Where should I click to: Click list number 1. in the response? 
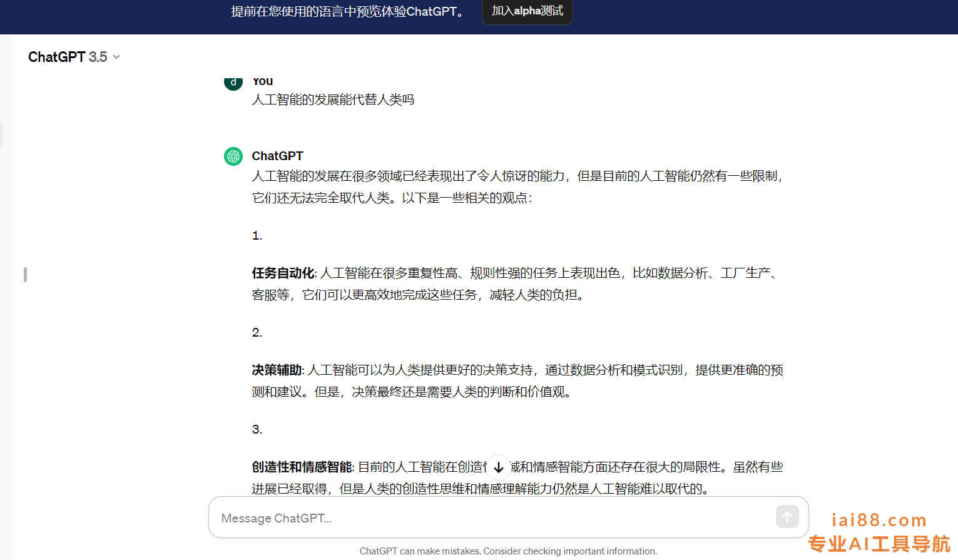coord(257,236)
